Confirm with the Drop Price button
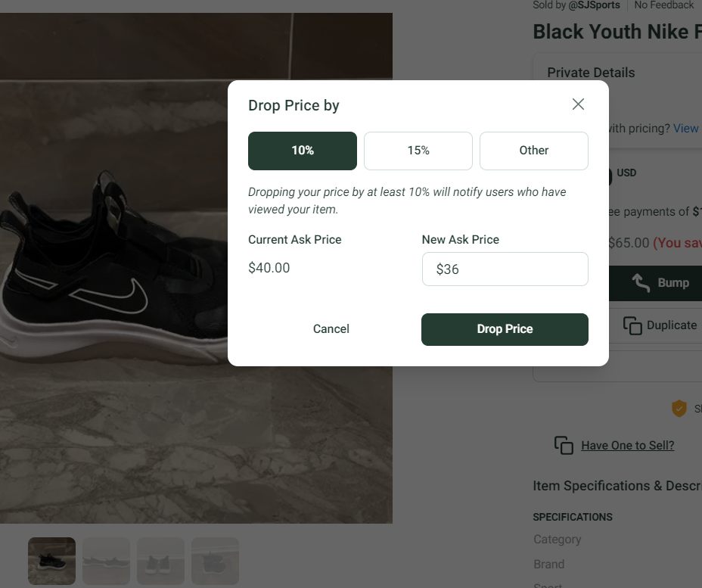702x588 pixels. coord(505,329)
